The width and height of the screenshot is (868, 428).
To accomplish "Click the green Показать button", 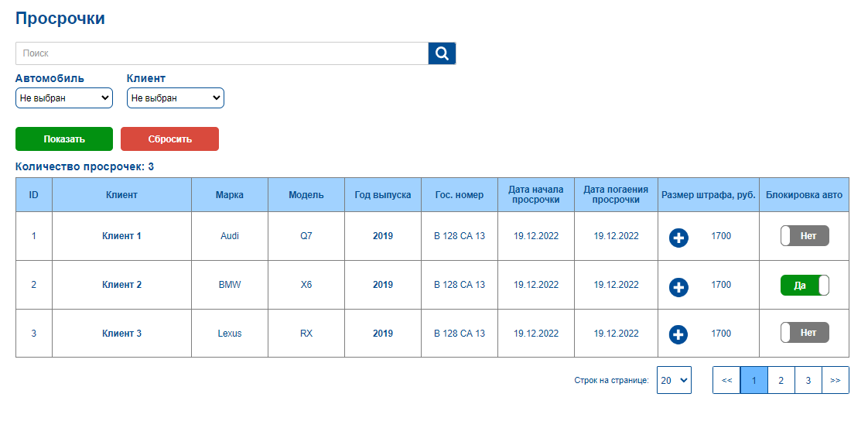I will click(64, 139).
